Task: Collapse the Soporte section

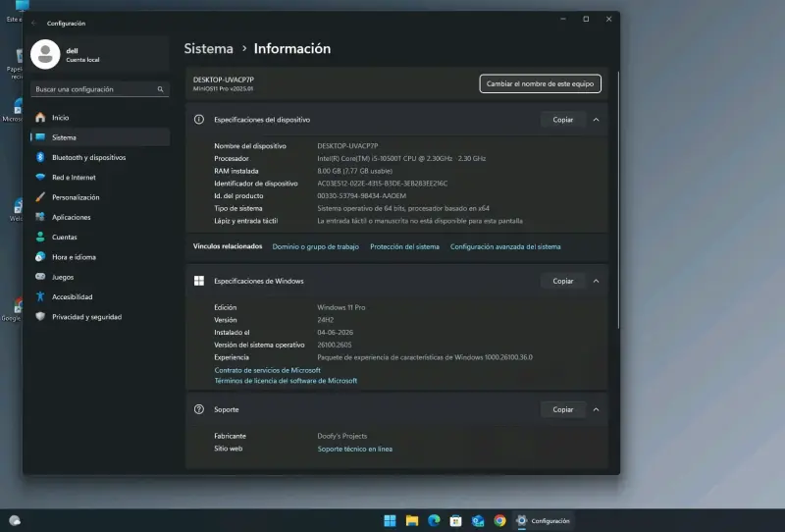Action: click(596, 409)
